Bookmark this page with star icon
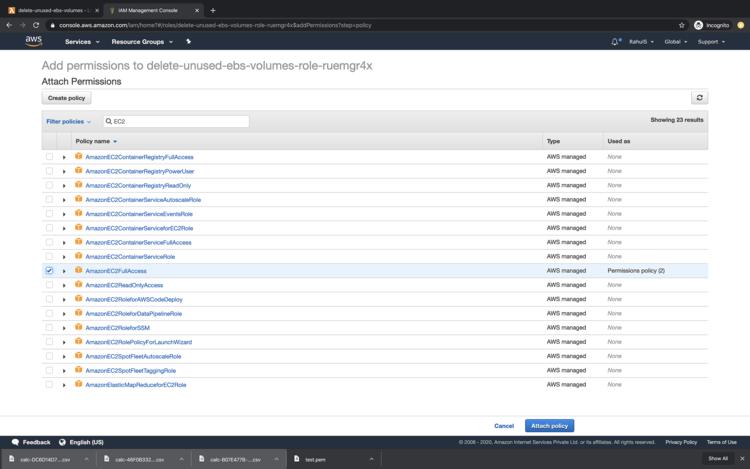Screen dimensions: 750x469 682,25
